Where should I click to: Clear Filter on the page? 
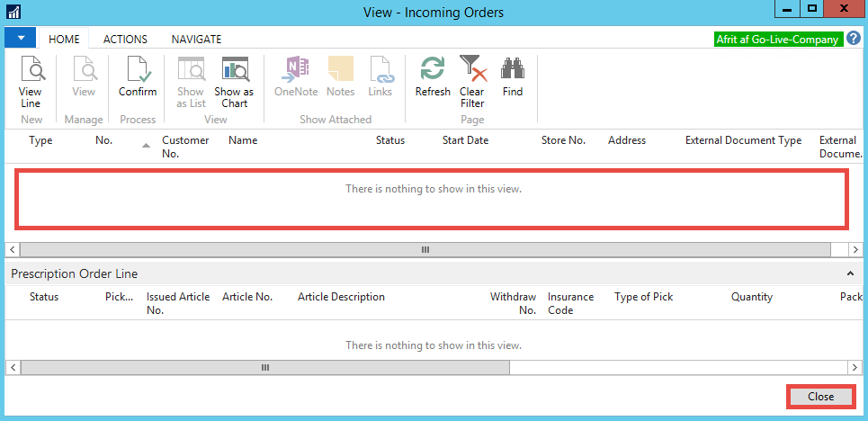[x=472, y=80]
